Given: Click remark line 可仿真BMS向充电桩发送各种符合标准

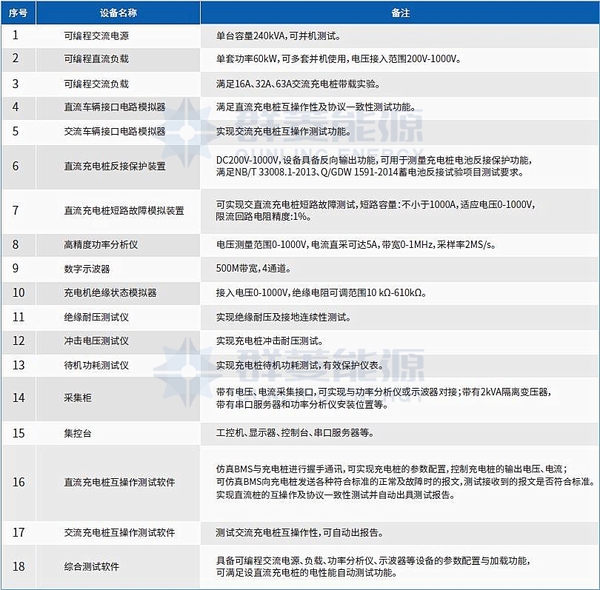Looking at the screenshot, I should click(x=406, y=482).
